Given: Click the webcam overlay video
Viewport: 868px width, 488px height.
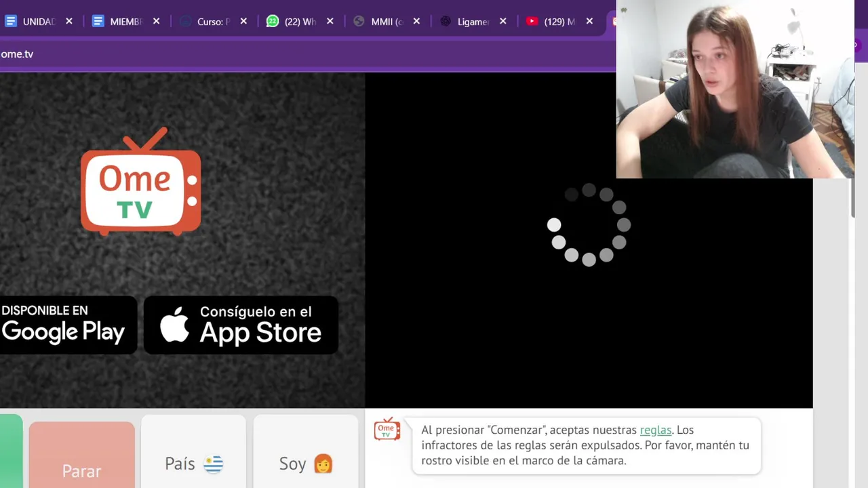Looking at the screenshot, I should click(735, 89).
